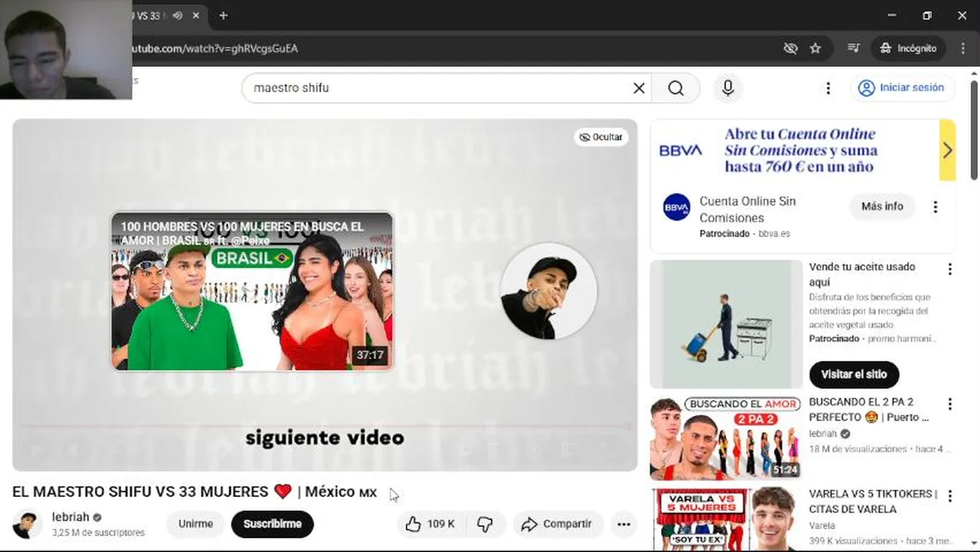Image resolution: width=980 pixels, height=552 pixels.
Task: Click Cuenta Online Sin Comisiones ad title
Action: (748, 209)
